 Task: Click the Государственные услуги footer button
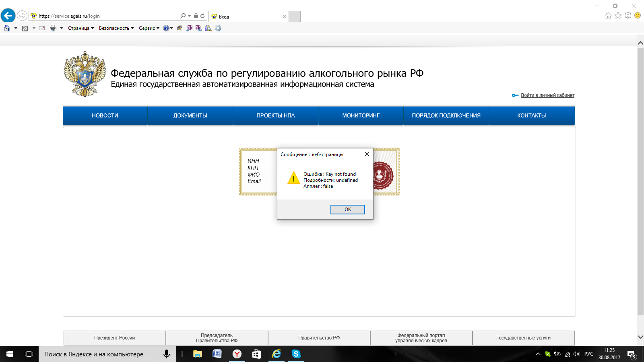pos(523,338)
